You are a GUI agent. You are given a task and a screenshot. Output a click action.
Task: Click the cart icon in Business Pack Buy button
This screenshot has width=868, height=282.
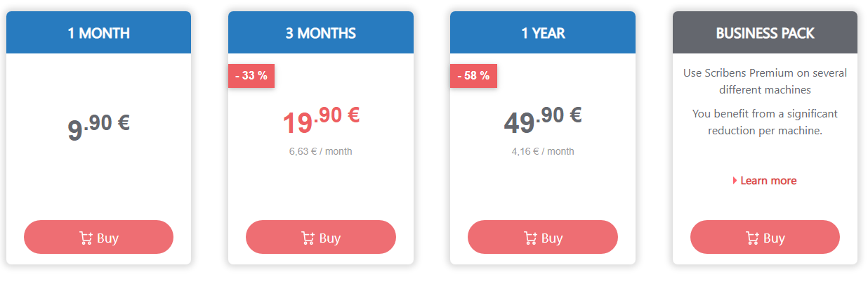[x=752, y=238]
